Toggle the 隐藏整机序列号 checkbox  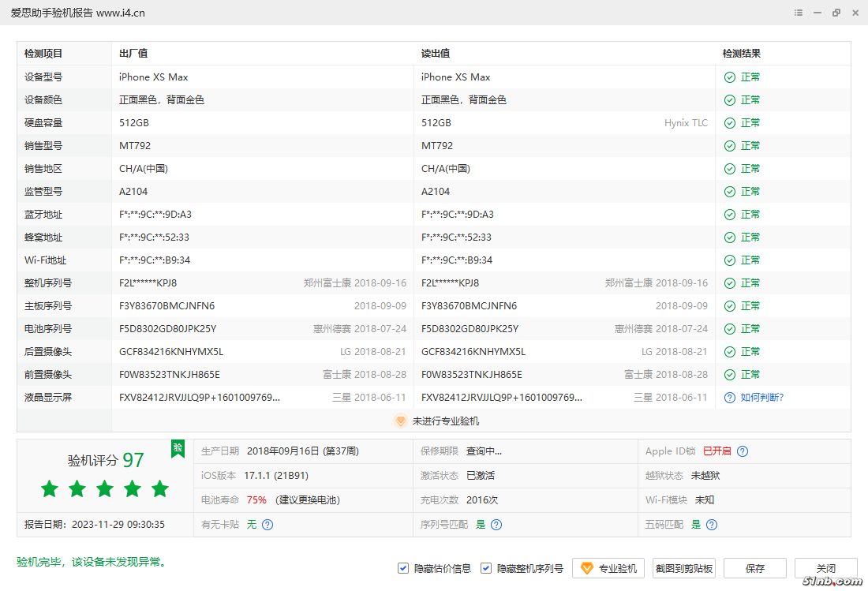click(x=486, y=568)
